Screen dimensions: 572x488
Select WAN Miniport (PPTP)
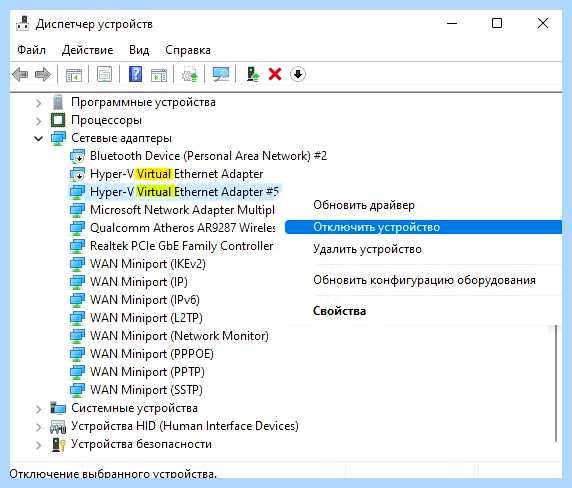pos(147,372)
